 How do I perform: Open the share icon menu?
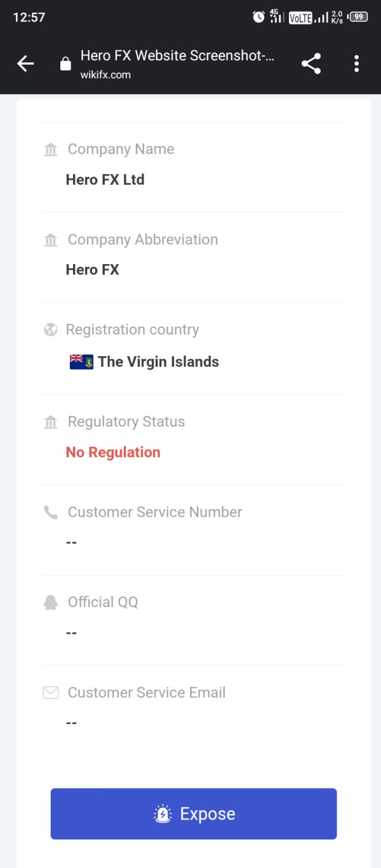pos(311,63)
